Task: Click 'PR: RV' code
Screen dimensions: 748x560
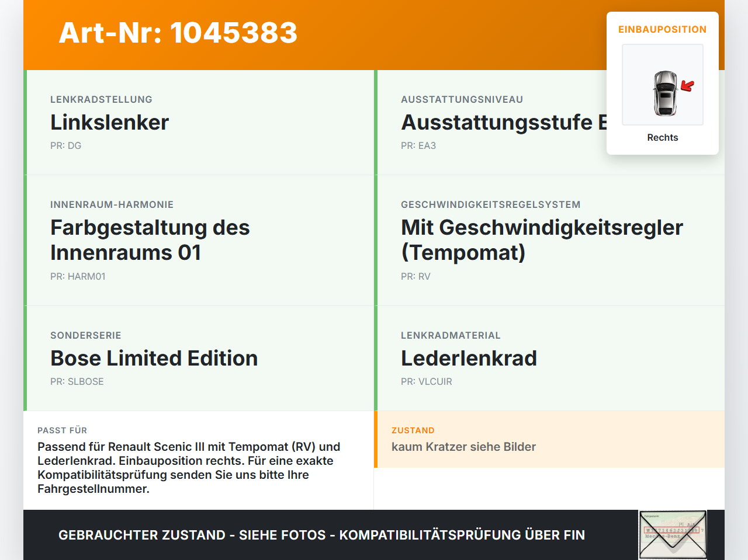Action: pyautogui.click(x=415, y=277)
